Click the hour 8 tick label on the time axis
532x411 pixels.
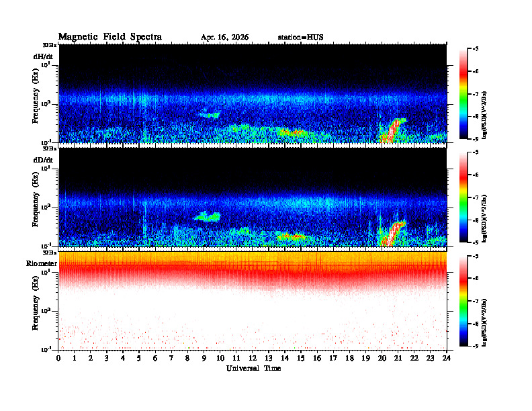tap(187, 359)
